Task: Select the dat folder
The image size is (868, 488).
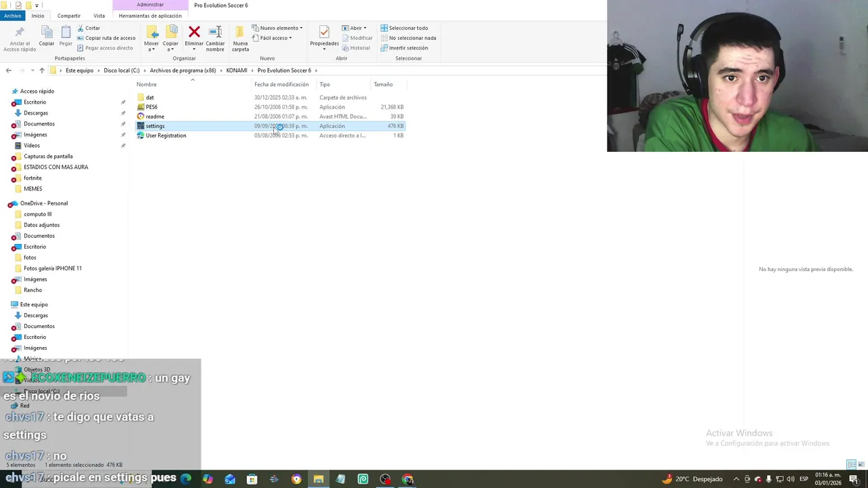Action: click(x=150, y=98)
